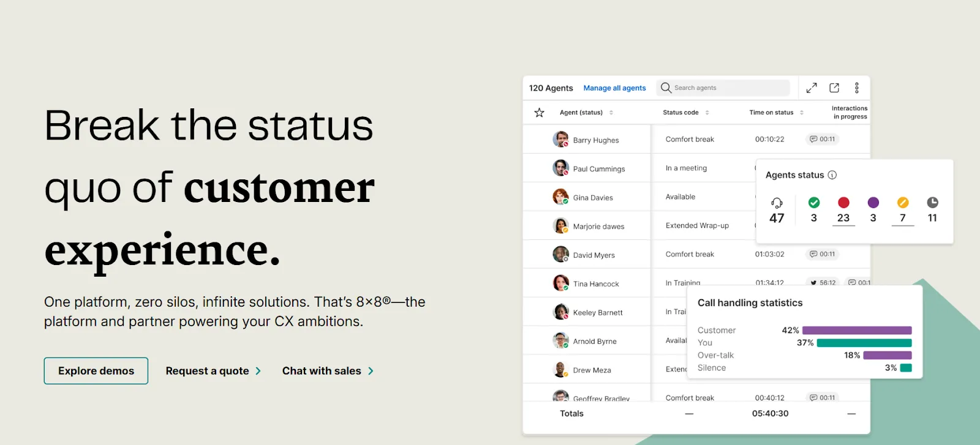Click David Myers agent name
Viewport: 980px width, 445px height.
point(594,255)
